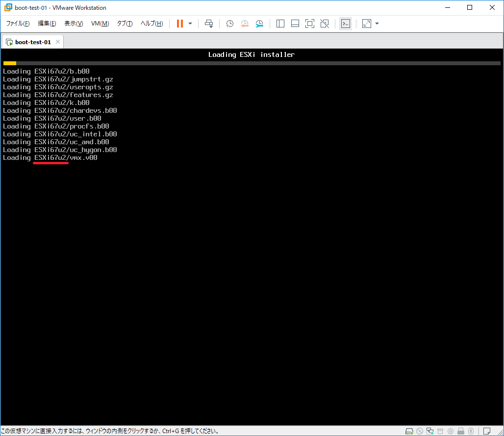
Task: Click the Loading ESXi67u2/user.b00 line
Action: (x=52, y=118)
